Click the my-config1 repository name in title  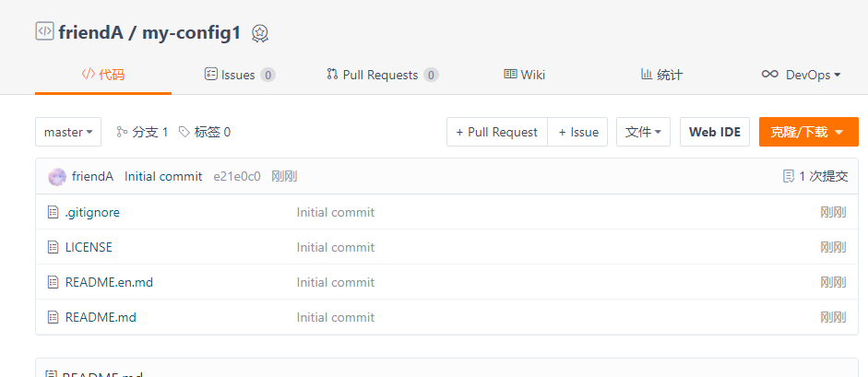pos(192,33)
